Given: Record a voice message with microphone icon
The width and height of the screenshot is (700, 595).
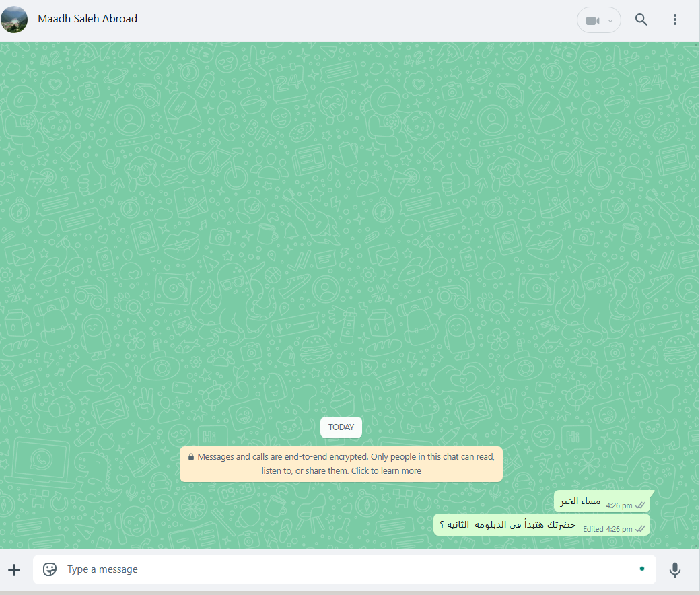Looking at the screenshot, I should [x=675, y=570].
